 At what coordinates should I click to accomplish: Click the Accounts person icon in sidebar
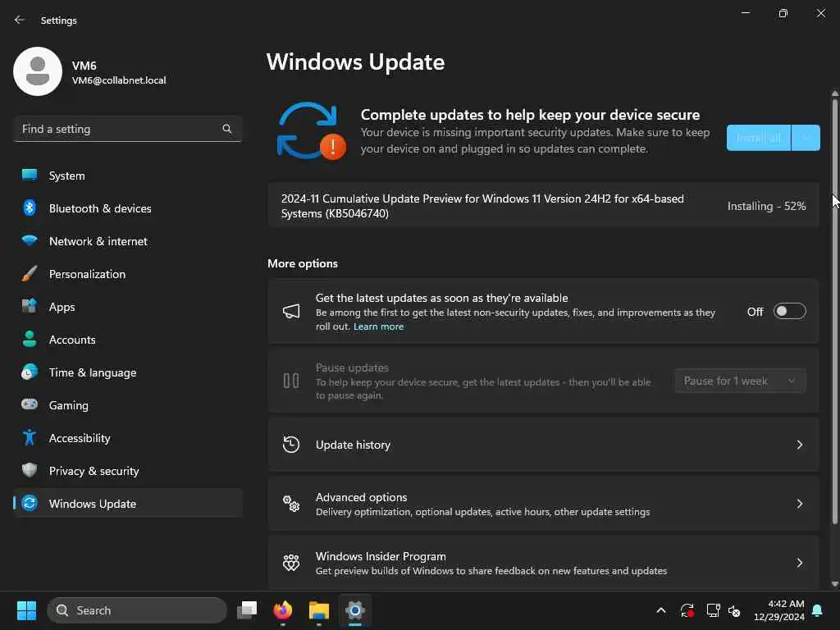30,339
